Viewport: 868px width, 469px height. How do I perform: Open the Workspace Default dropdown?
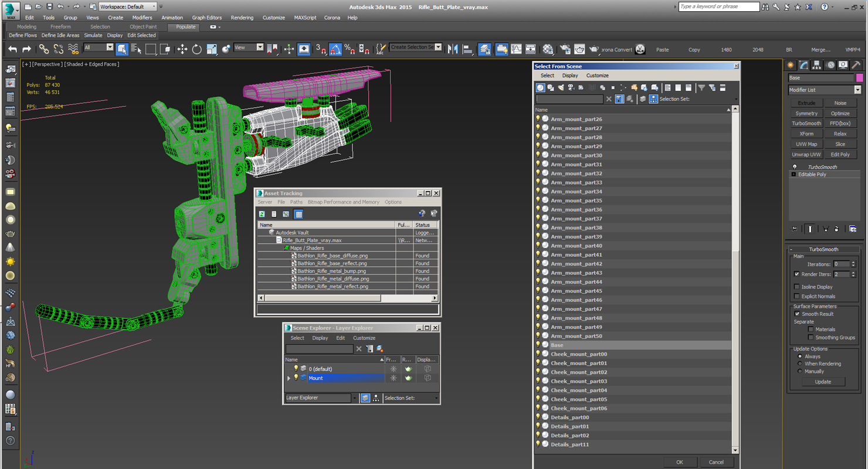tap(128, 6)
